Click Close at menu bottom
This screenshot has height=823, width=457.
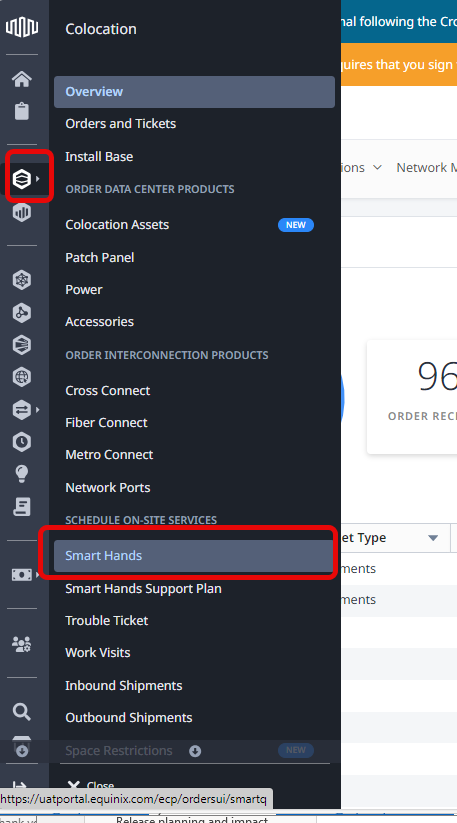[91, 786]
